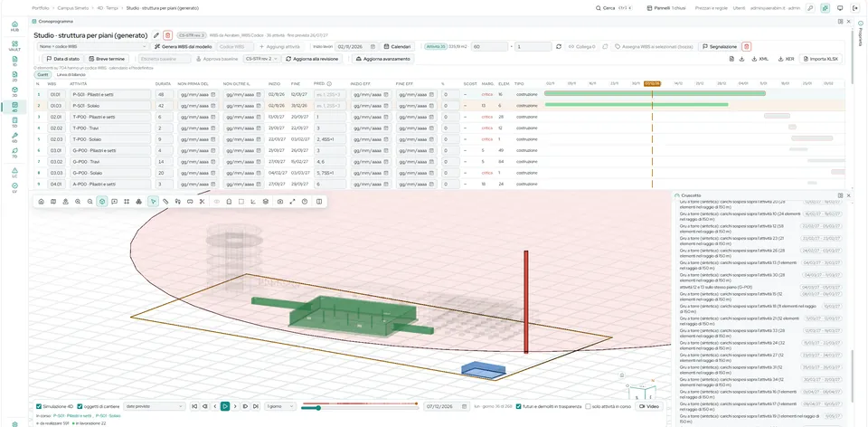Screen dimensions: 868x427
Task: Open the Nome + codice WBS dropdown
Action: coord(92,46)
